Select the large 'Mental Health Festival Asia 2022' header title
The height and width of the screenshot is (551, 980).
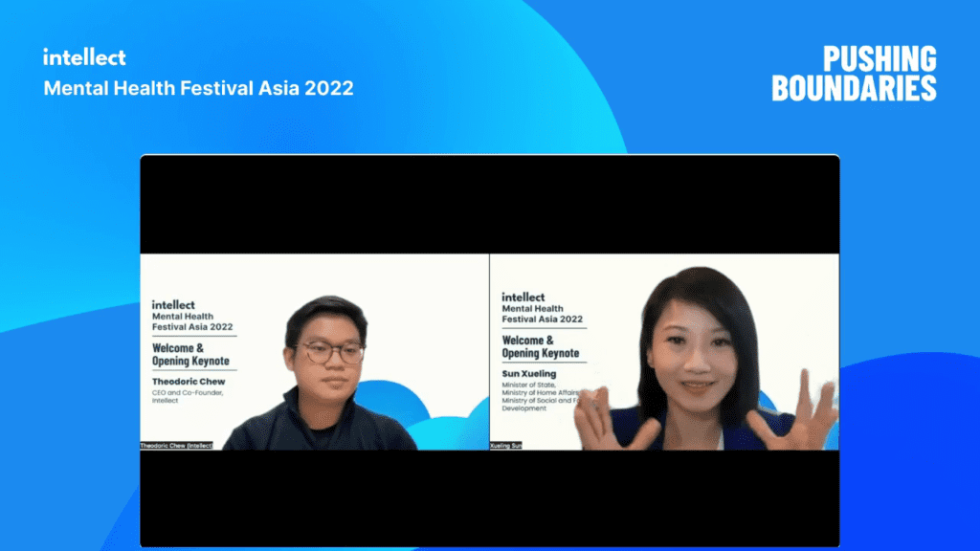[x=198, y=88]
